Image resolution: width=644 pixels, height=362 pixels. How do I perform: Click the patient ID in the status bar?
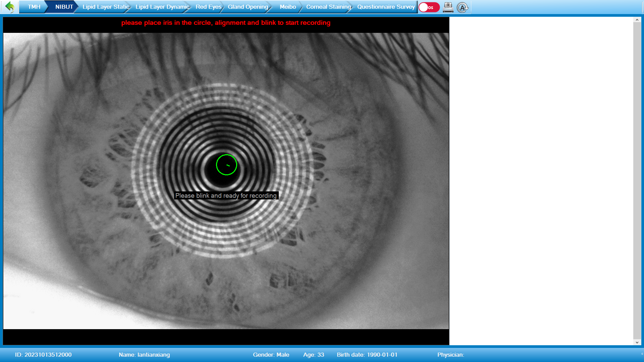tap(44, 354)
